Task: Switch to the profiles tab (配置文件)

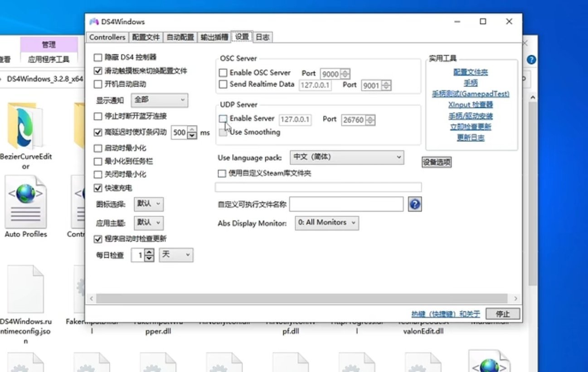Action: tap(146, 38)
